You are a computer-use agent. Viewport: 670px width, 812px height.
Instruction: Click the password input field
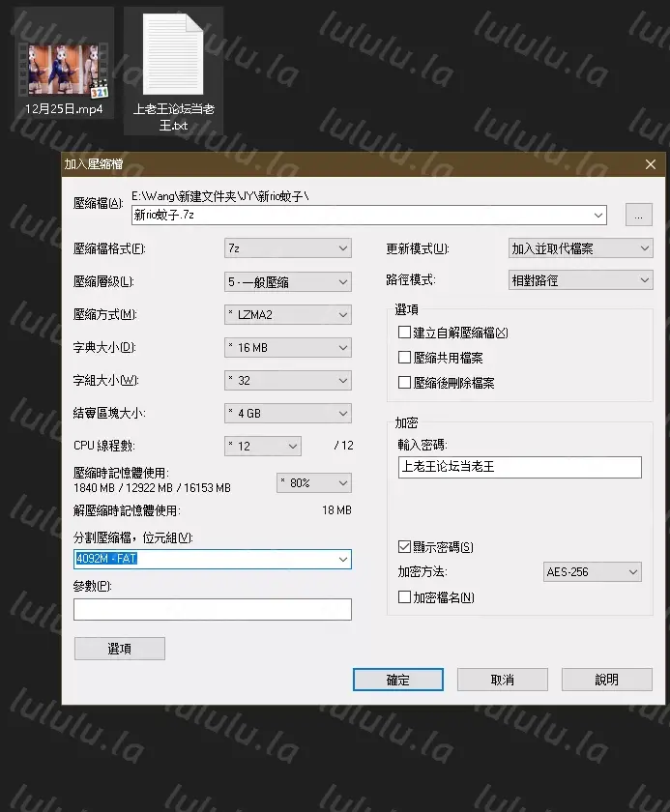point(520,467)
